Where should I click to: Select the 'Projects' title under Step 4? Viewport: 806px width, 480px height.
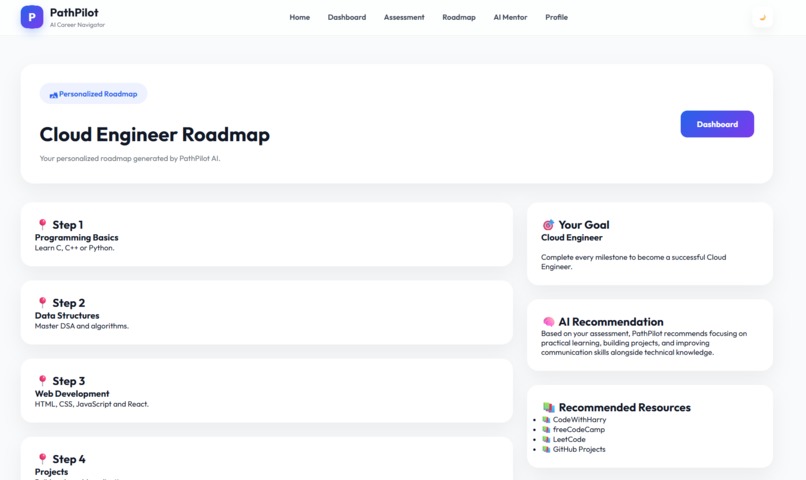click(x=51, y=472)
